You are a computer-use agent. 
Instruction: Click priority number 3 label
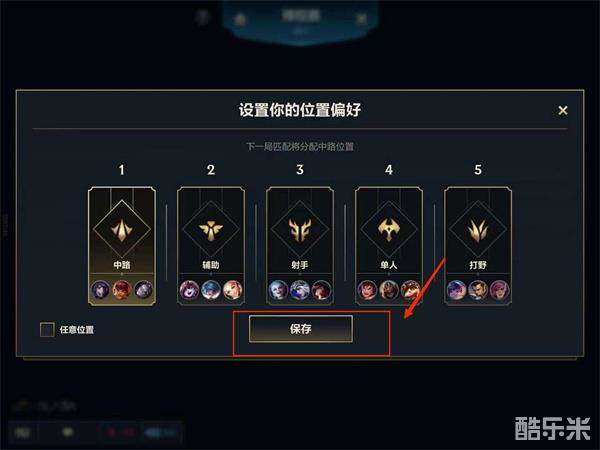coord(300,170)
